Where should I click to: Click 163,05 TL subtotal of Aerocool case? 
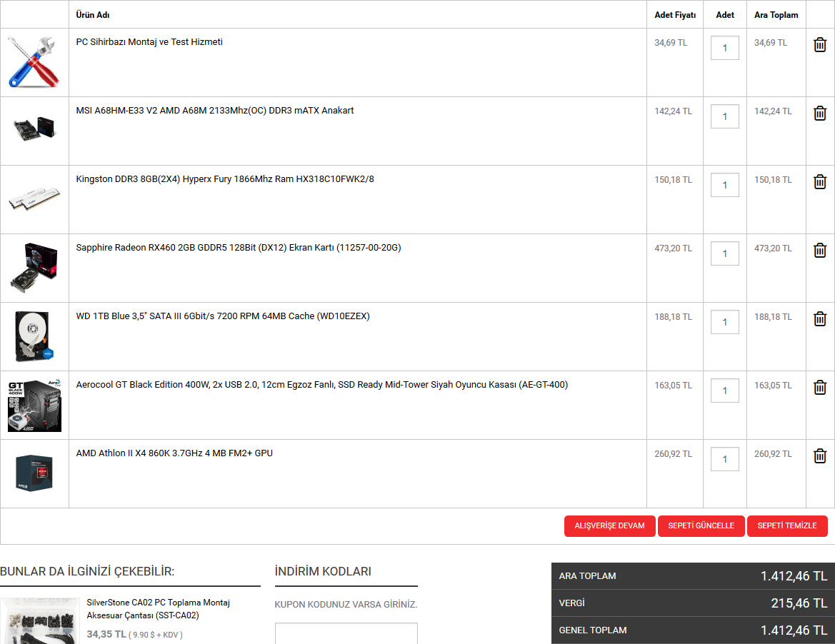point(773,386)
